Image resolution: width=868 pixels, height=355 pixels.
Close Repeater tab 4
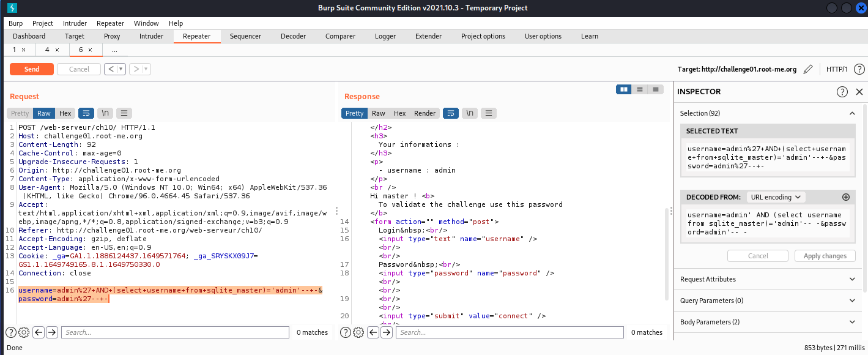(x=57, y=50)
